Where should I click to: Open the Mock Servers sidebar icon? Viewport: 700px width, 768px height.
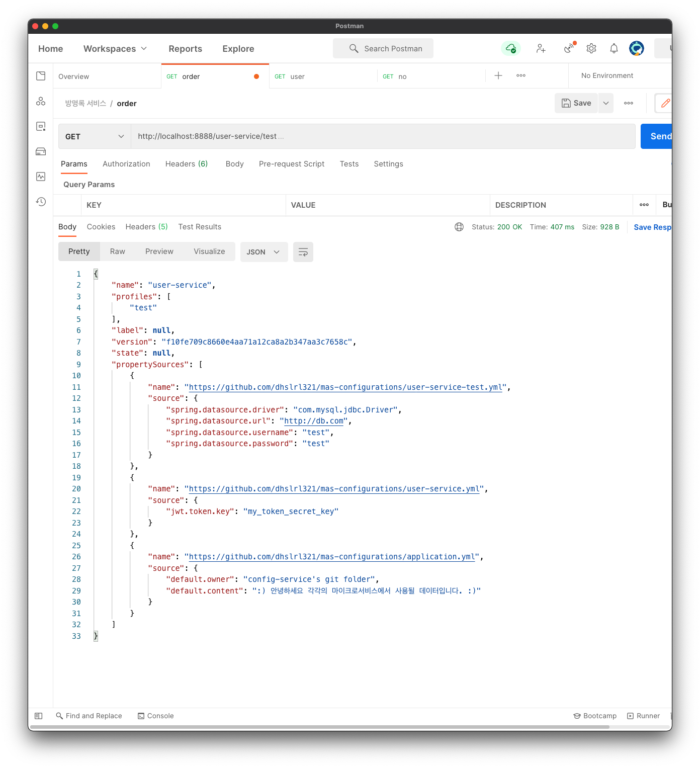(41, 151)
